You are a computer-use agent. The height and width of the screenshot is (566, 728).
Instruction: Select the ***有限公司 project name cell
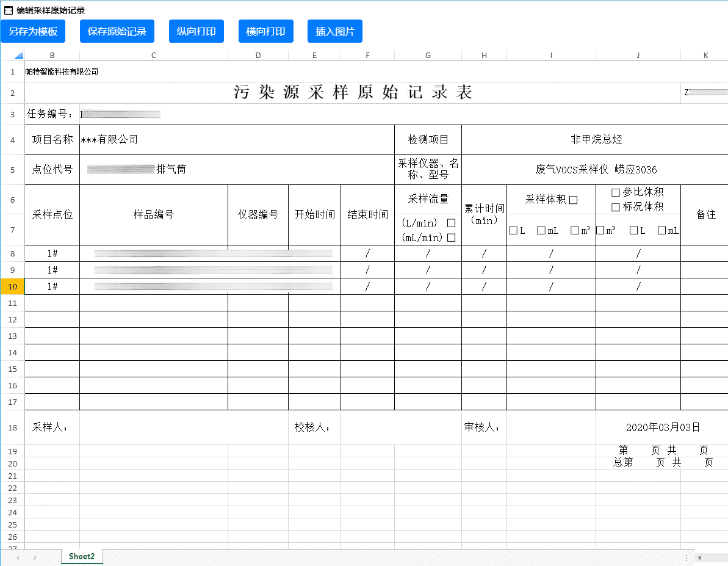pyautogui.click(x=237, y=139)
